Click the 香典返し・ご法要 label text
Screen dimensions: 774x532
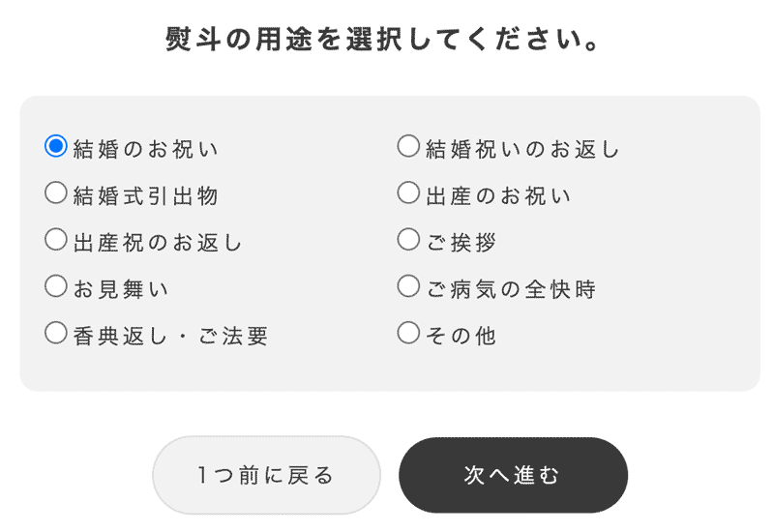click(x=170, y=337)
